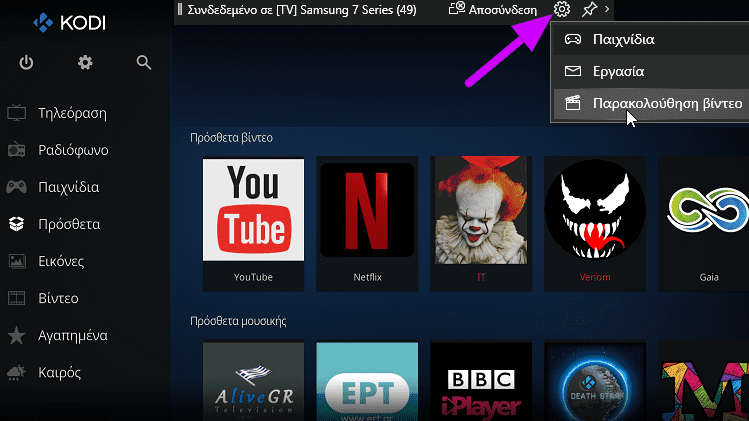The image size is (749, 421).
Task: Click the envelope icon next to Εργασία
Action: (x=573, y=71)
